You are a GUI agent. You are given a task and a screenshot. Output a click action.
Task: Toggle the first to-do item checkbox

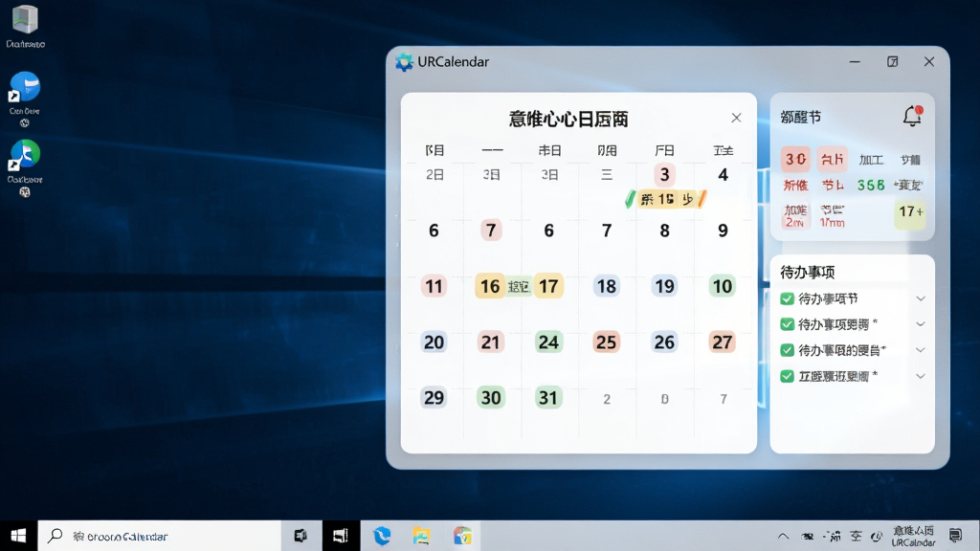[x=787, y=298]
